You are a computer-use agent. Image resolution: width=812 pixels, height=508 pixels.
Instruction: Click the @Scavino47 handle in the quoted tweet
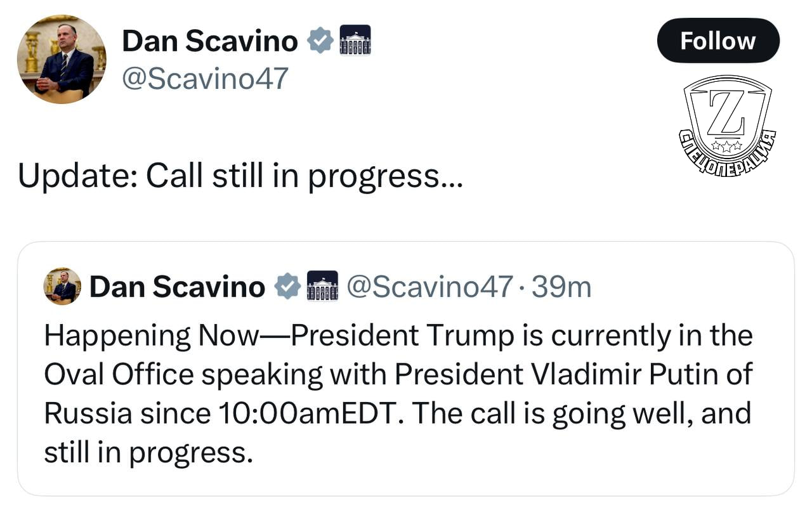click(430, 287)
